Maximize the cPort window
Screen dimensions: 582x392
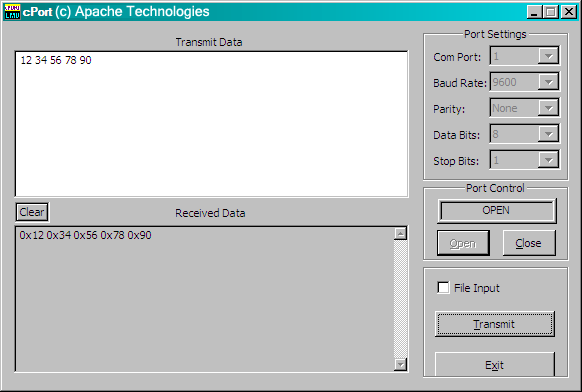tap(551, 12)
